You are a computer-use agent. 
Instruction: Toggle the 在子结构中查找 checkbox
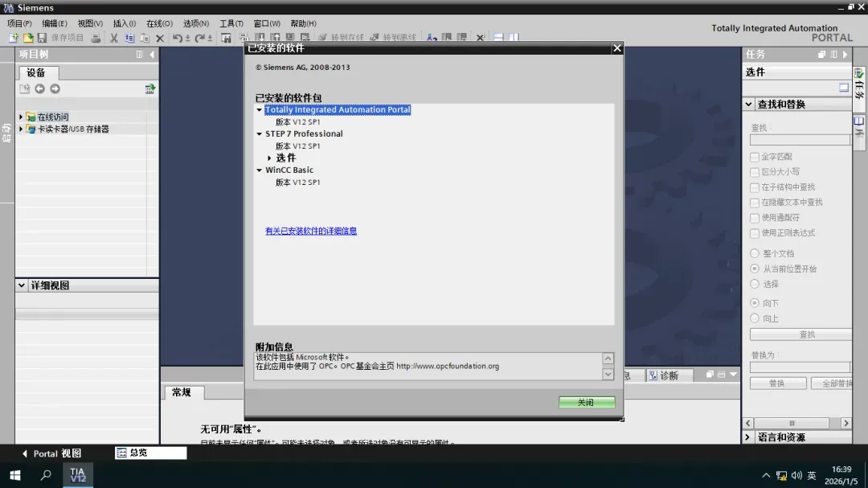(755, 187)
